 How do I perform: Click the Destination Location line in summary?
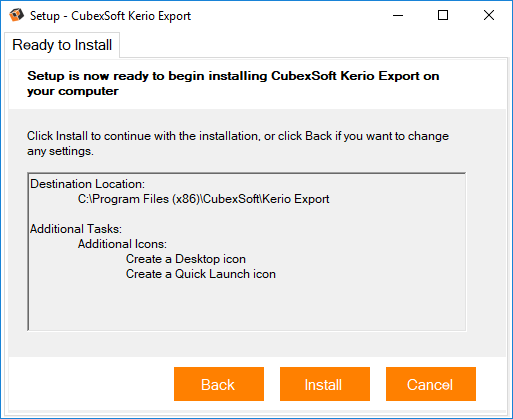pyautogui.click(x=88, y=184)
